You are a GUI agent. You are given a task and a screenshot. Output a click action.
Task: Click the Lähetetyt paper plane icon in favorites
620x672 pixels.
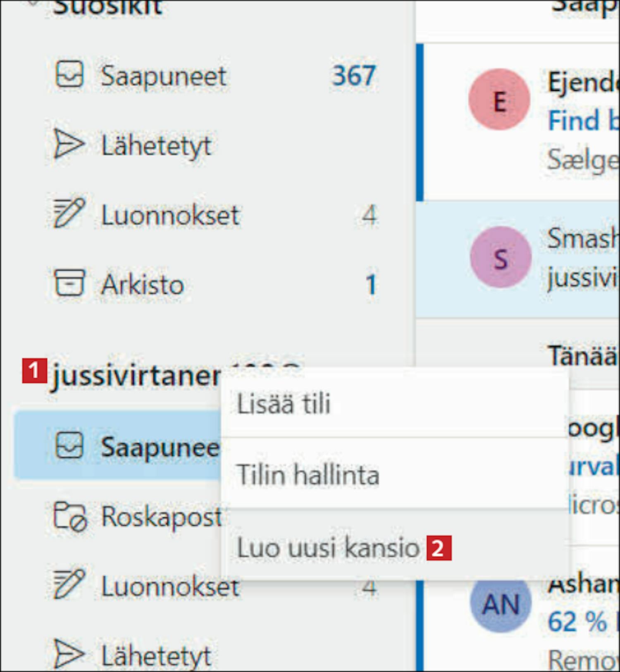pyautogui.click(x=69, y=145)
